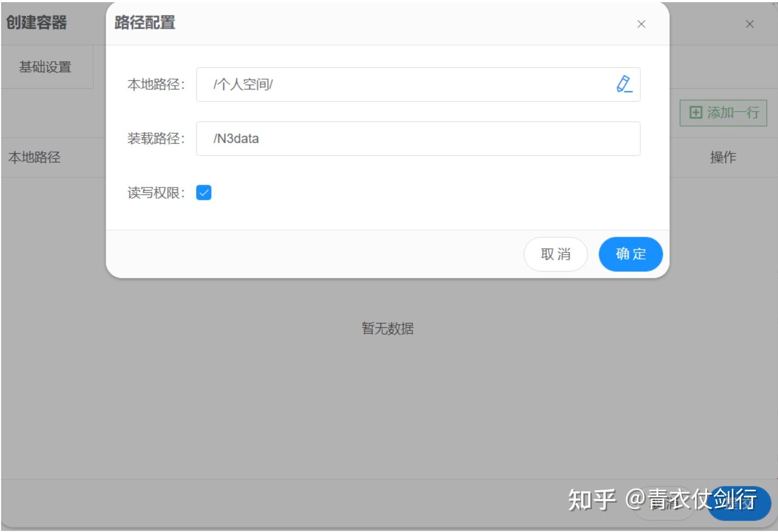Click the 本地路径 column header
The height and width of the screenshot is (532, 778).
click(x=35, y=157)
